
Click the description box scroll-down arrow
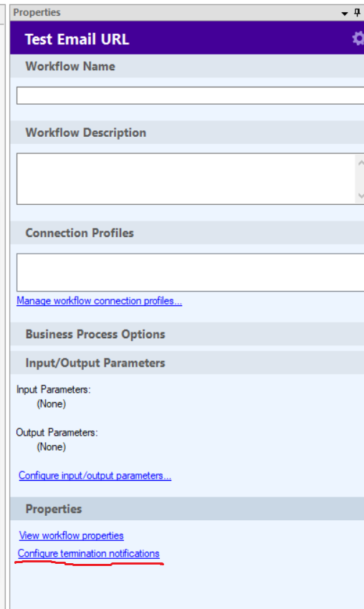point(360,196)
